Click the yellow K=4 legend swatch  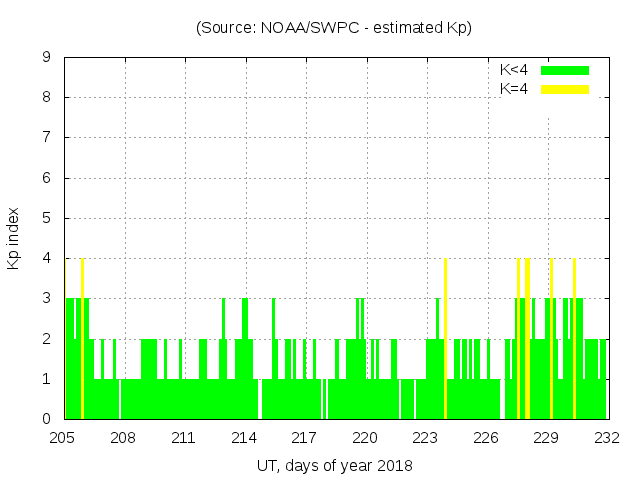pyautogui.click(x=565, y=89)
